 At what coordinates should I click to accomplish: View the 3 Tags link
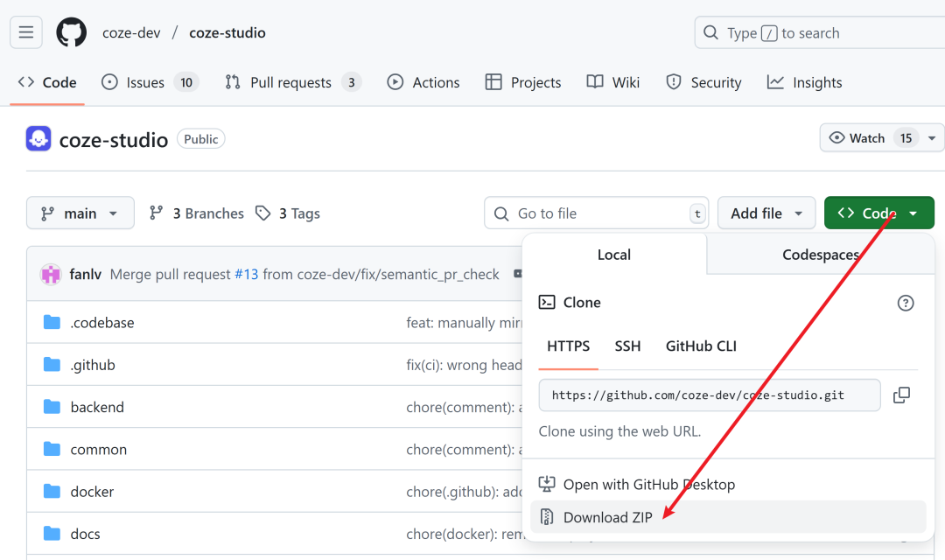pyautogui.click(x=288, y=213)
